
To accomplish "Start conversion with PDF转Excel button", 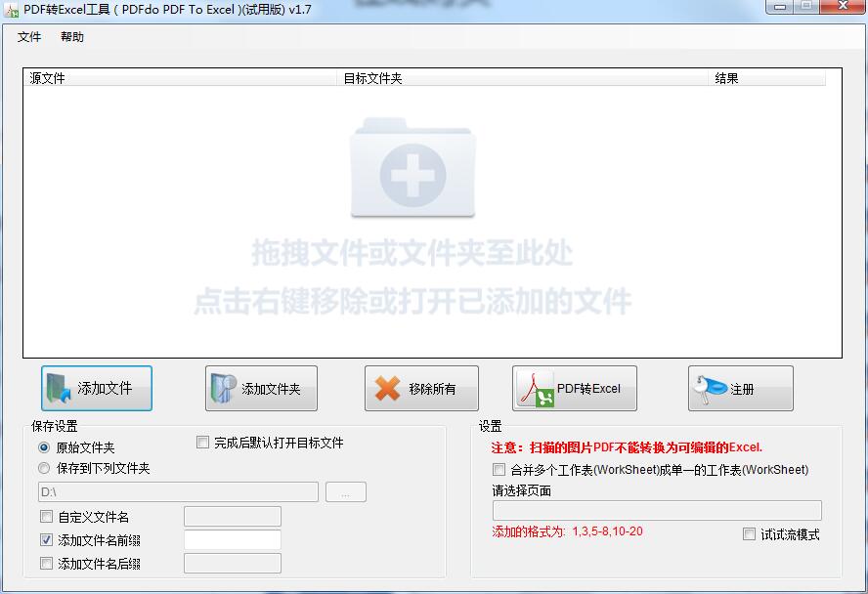I will (x=575, y=388).
